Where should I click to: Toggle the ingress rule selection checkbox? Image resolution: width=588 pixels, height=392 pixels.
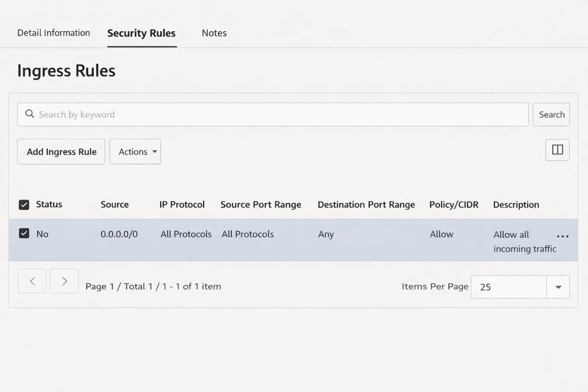coord(24,234)
